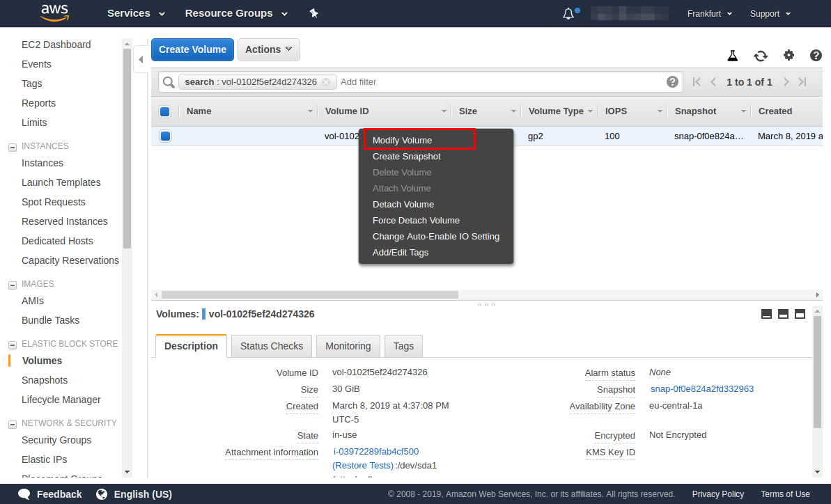This screenshot has height=504, width=831.
Task: Open the Services dropdown
Action: 135,13
